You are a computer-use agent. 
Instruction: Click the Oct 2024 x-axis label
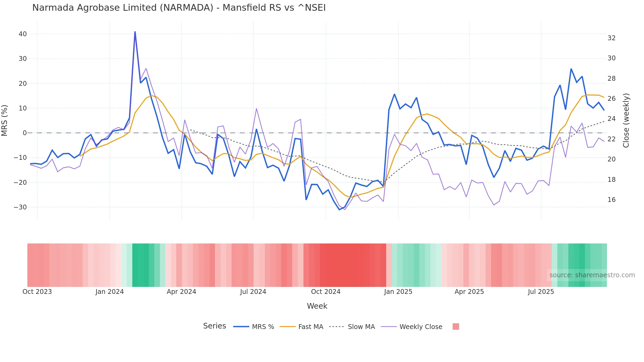[326, 292]
